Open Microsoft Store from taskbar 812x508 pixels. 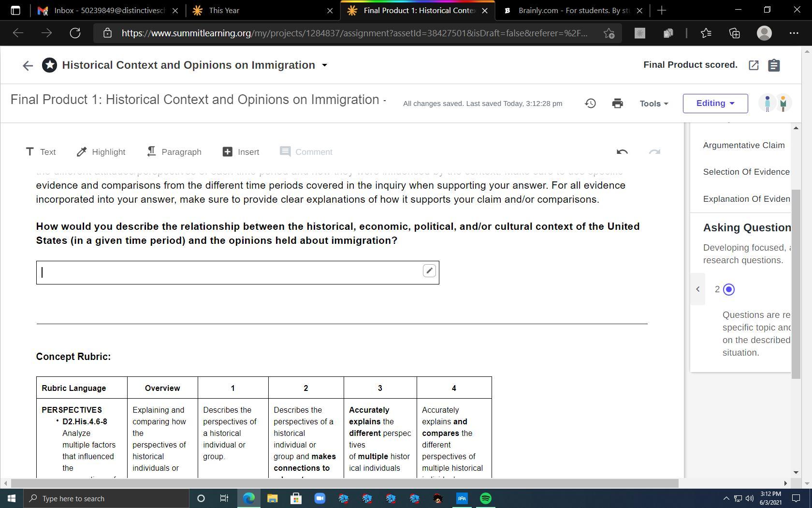pos(296,498)
